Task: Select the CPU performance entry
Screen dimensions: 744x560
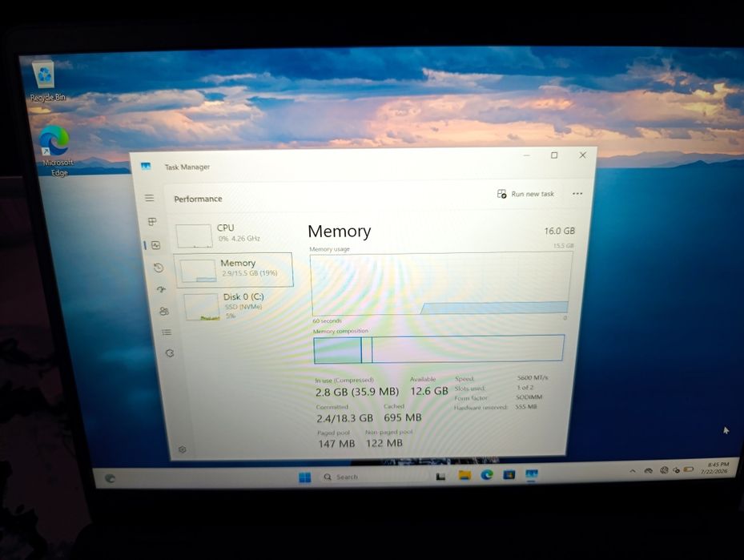Action: 231,236
